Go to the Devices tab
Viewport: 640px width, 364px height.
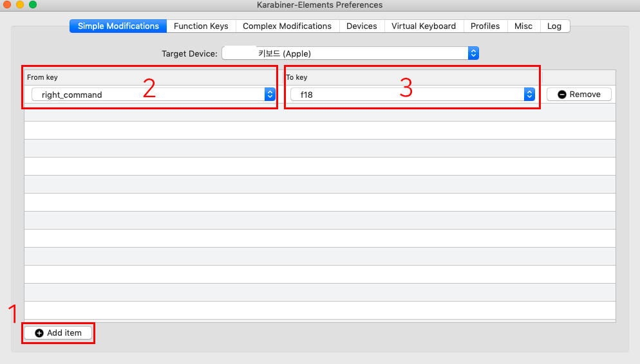(x=362, y=26)
